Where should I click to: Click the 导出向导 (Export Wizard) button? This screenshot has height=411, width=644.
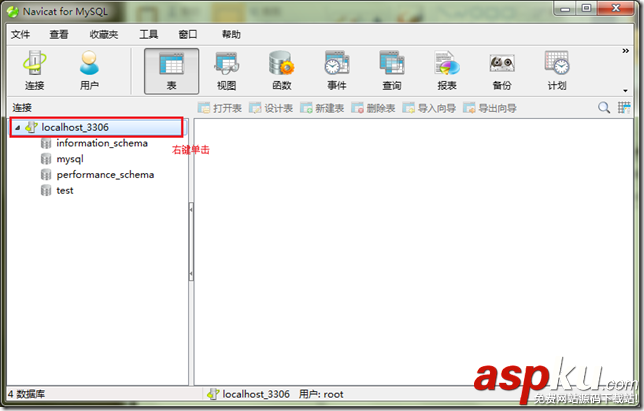point(490,108)
